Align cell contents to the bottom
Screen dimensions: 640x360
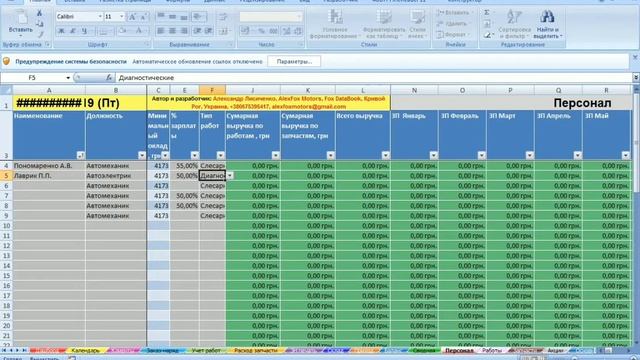(184, 17)
